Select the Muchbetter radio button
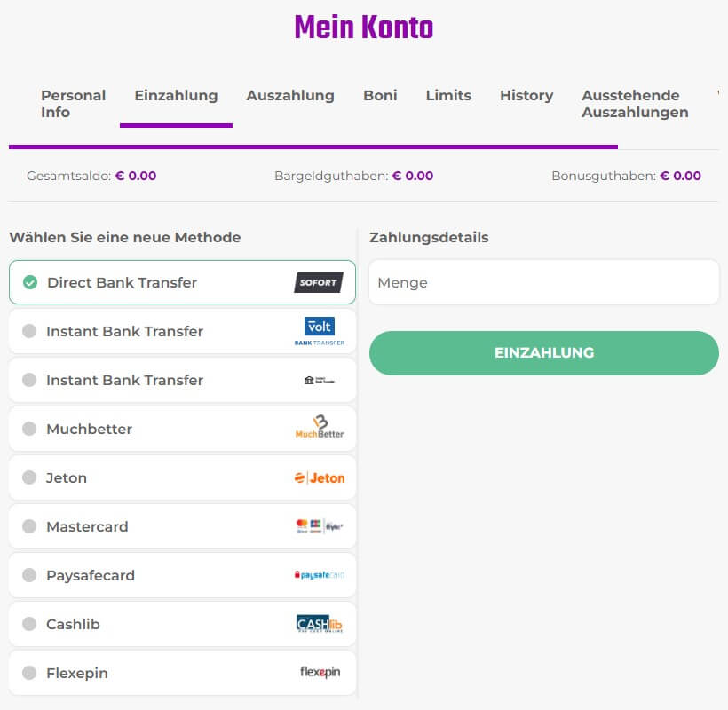The width and height of the screenshot is (728, 710). (x=29, y=428)
